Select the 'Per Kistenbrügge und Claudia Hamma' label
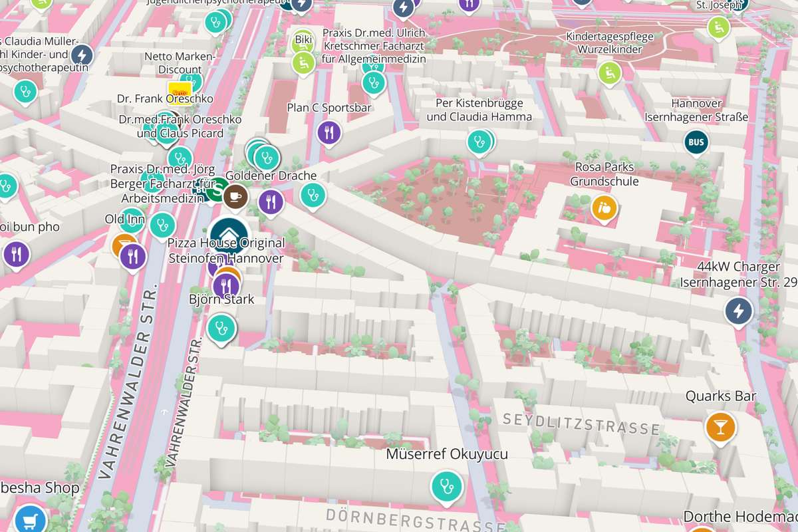 [x=479, y=110]
